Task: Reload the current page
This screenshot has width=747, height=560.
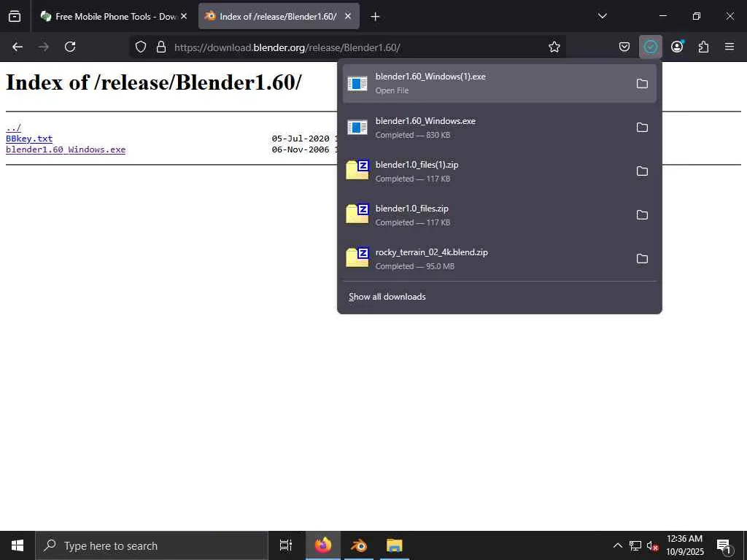Action: tap(70, 47)
